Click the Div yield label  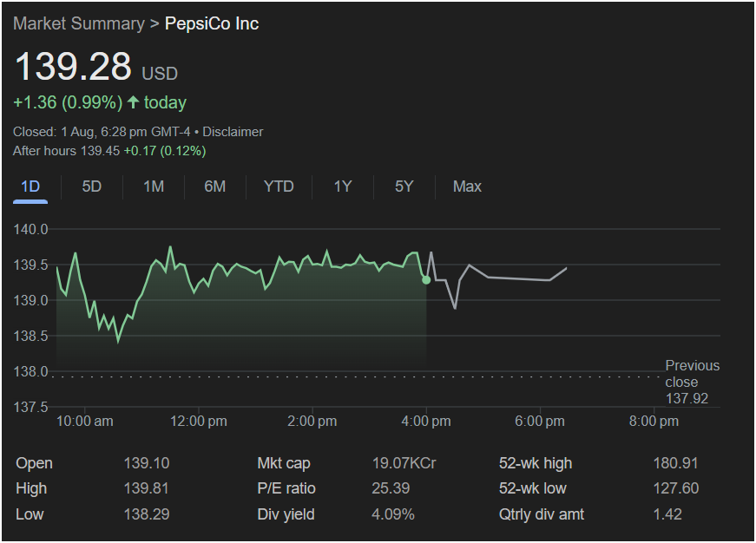[286, 514]
